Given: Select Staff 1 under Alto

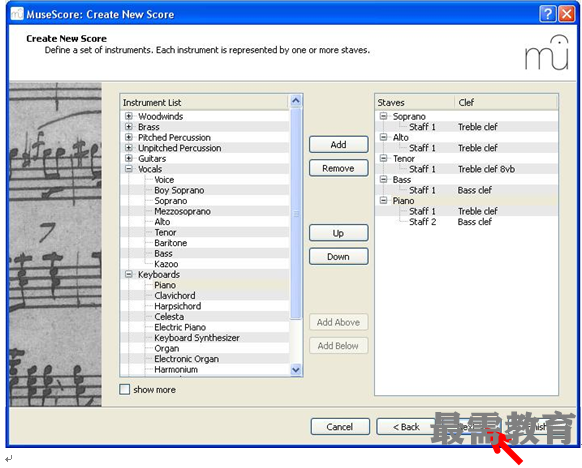Looking at the screenshot, I should pos(422,148).
